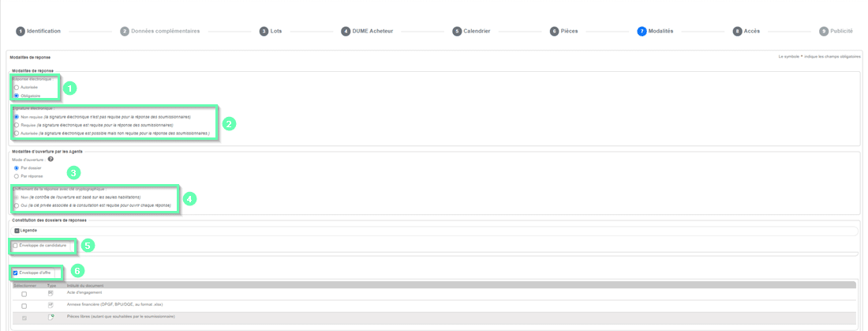Expand the Légende section

17,231
